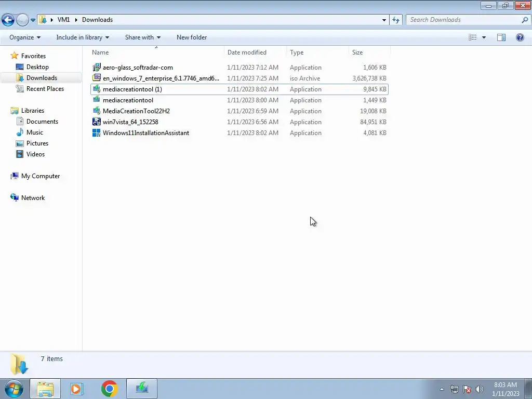Open the address bar history dropdown
This screenshot has width=532, height=399.
384,20
